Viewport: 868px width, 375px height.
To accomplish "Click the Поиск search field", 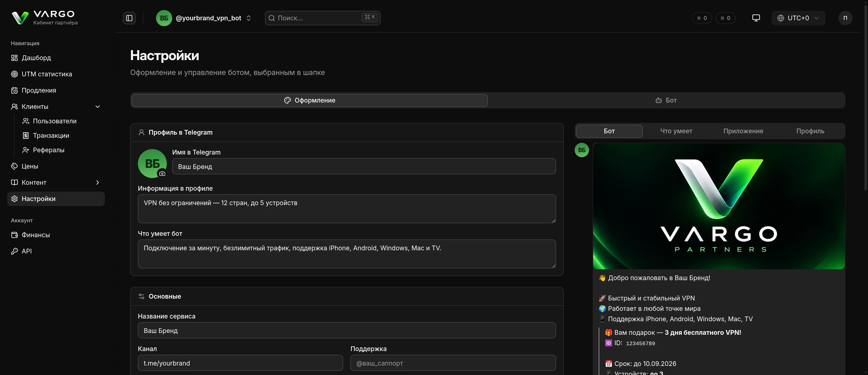I will [323, 18].
